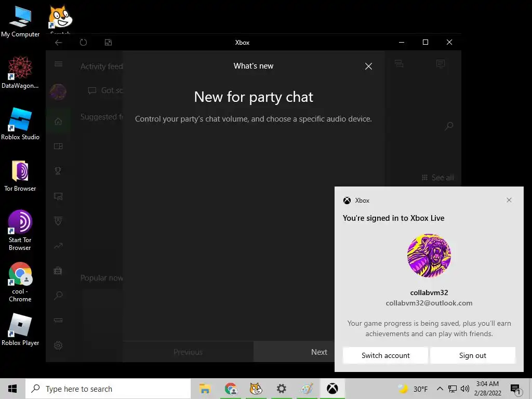Launch Roblox Player desktop shortcut
532x399 pixels.
pyautogui.click(x=20, y=329)
